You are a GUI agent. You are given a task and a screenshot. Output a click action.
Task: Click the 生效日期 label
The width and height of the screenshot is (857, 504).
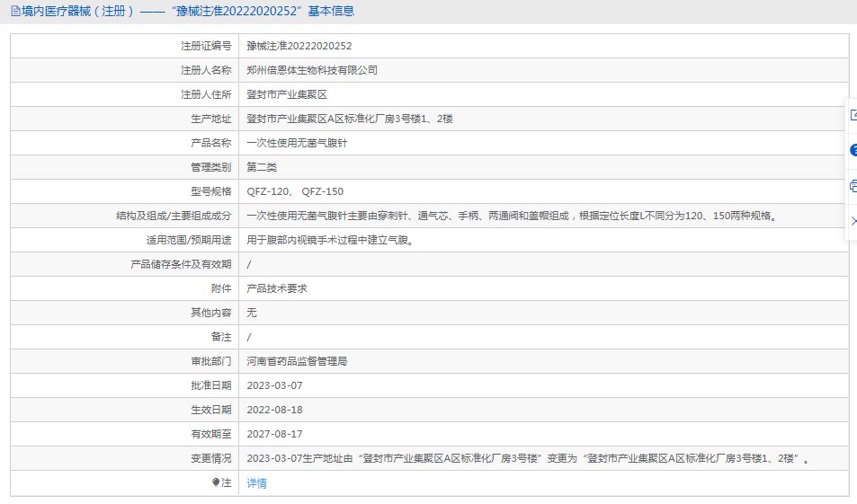(211, 410)
